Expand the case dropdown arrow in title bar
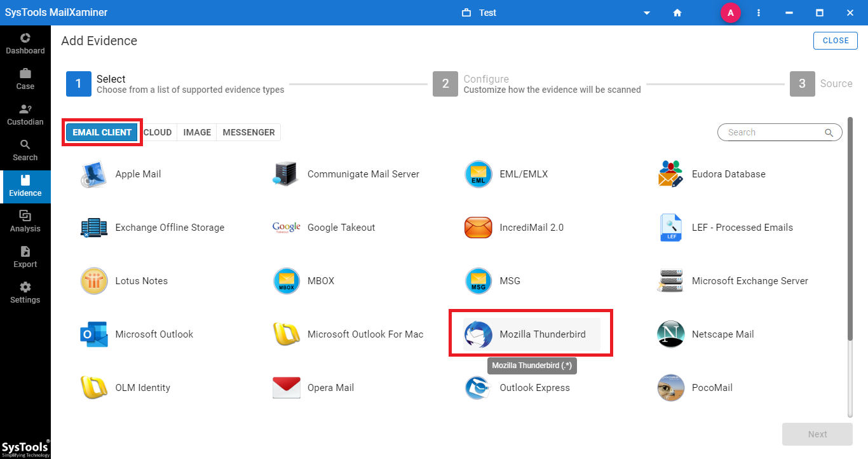The width and height of the screenshot is (868, 459). (647, 13)
